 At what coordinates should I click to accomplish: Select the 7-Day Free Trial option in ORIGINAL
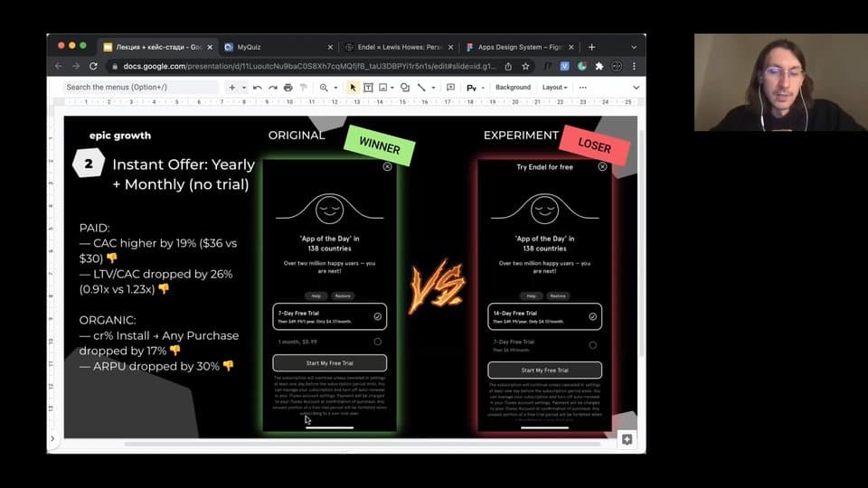tap(329, 316)
